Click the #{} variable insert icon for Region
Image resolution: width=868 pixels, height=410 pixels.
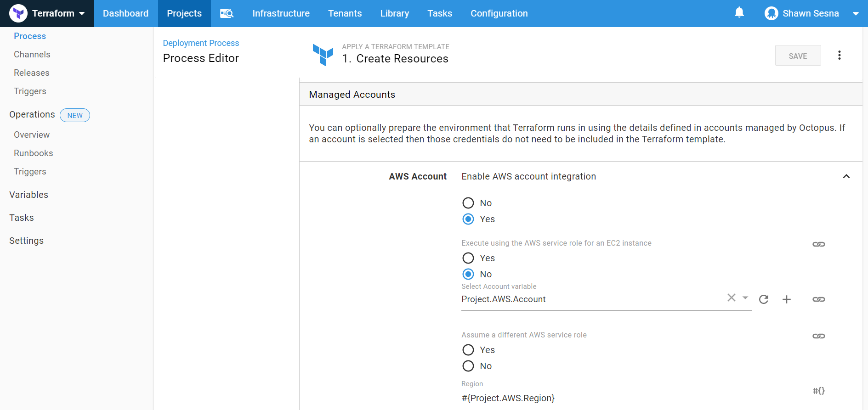(818, 391)
